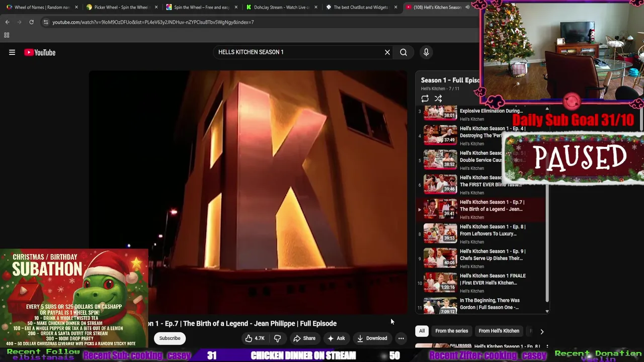Toggle shuffle playlist icon
The width and height of the screenshot is (644, 362).
438,99
